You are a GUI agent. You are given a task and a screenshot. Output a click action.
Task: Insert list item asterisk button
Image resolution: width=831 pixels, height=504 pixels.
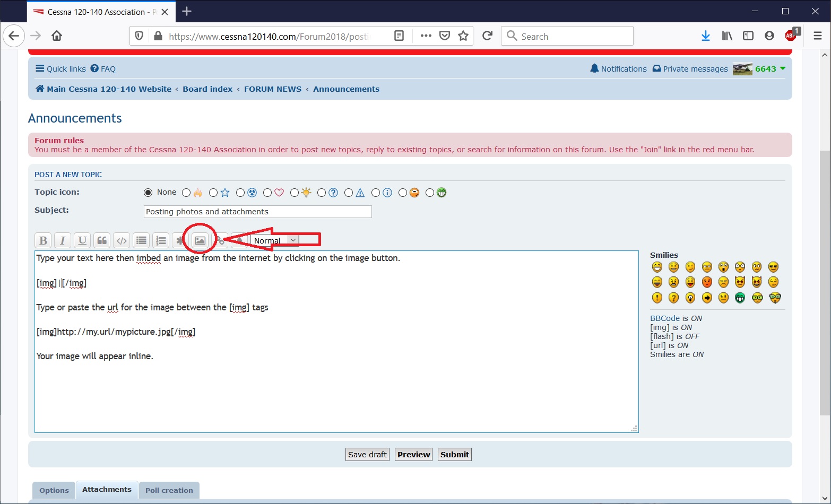[x=179, y=240]
